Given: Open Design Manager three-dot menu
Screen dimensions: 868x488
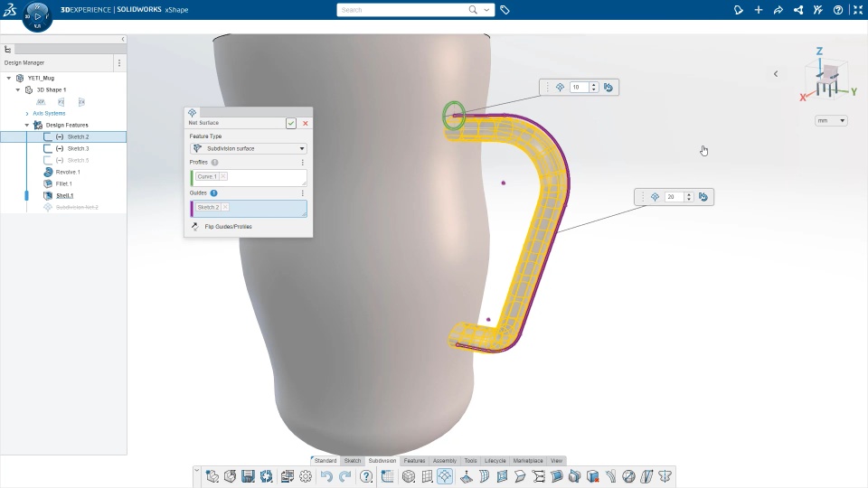Looking at the screenshot, I should click(x=119, y=63).
